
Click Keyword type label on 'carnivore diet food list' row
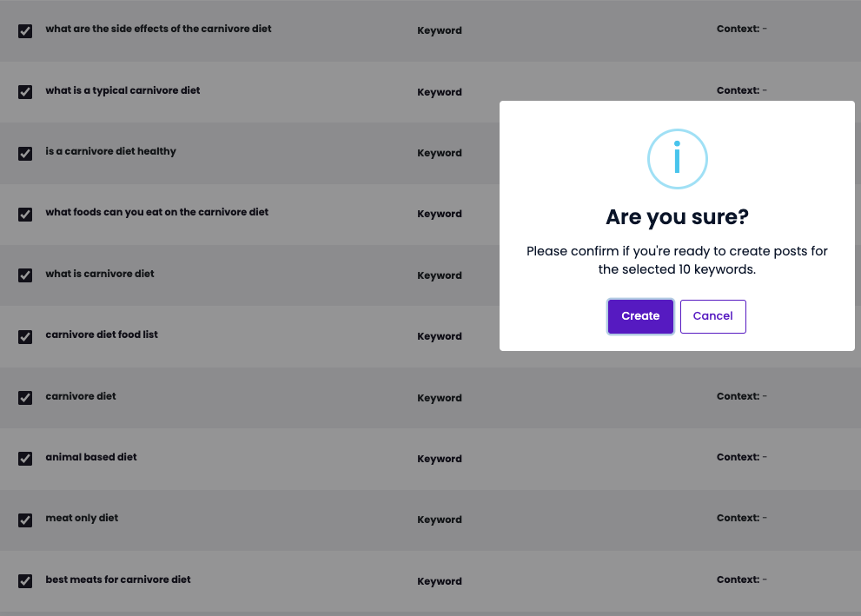439,336
